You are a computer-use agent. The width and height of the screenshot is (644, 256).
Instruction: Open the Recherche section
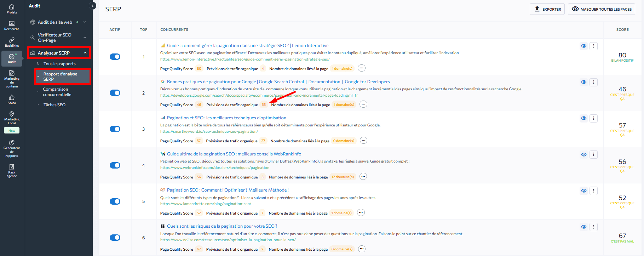coord(12,25)
